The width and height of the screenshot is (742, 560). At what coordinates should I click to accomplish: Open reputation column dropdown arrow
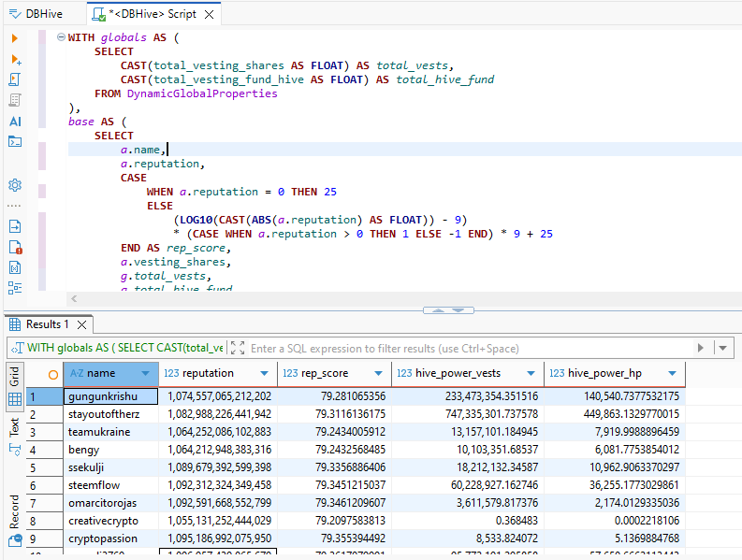point(265,374)
